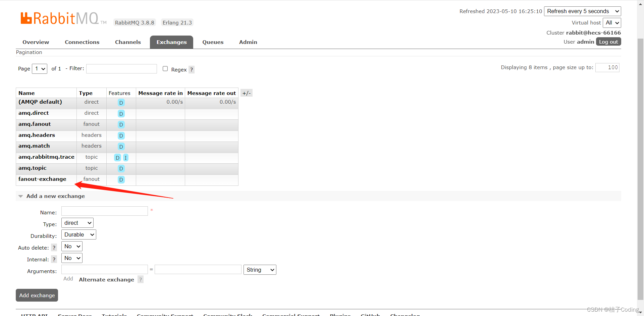Open the amq.match exchange link

pyautogui.click(x=34, y=146)
